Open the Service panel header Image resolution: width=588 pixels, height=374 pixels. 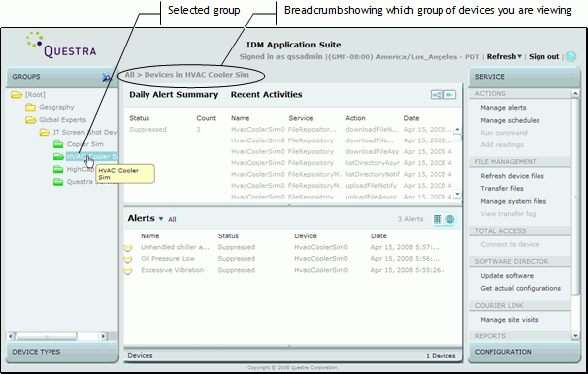click(525, 77)
